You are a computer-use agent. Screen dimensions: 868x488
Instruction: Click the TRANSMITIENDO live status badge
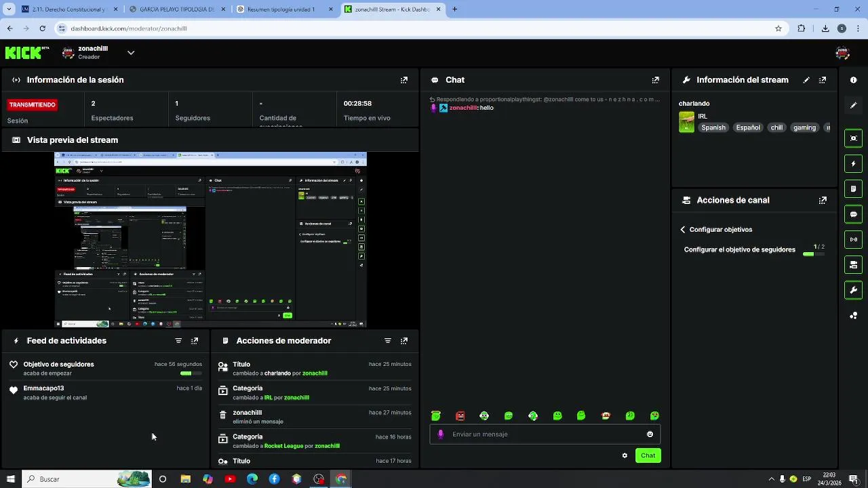pos(33,105)
